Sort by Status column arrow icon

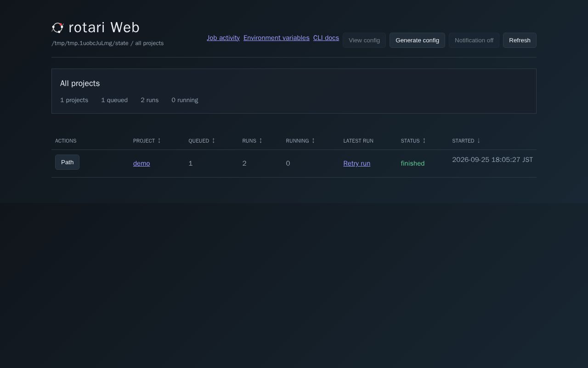(x=424, y=140)
